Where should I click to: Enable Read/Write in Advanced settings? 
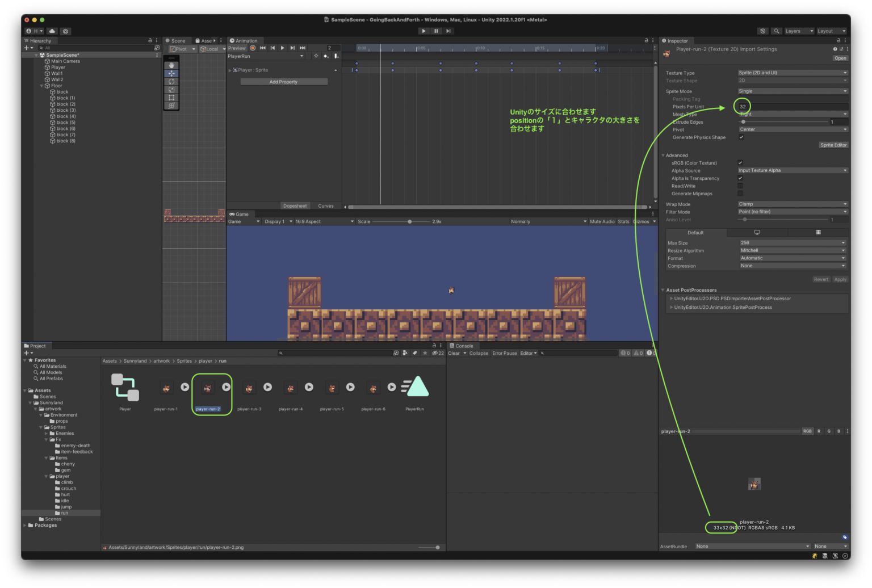(741, 186)
